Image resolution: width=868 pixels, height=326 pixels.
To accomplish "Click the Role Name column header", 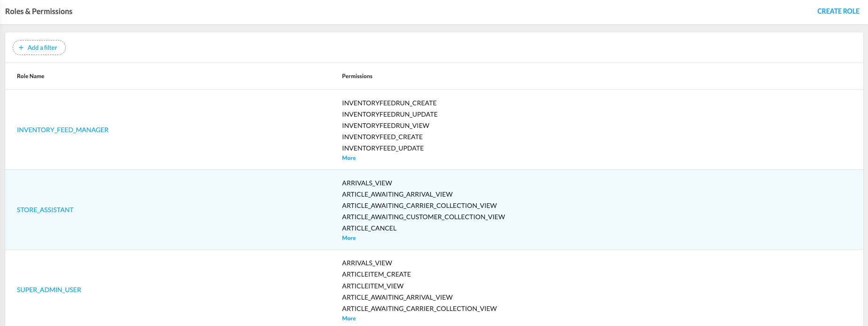I will click(31, 76).
